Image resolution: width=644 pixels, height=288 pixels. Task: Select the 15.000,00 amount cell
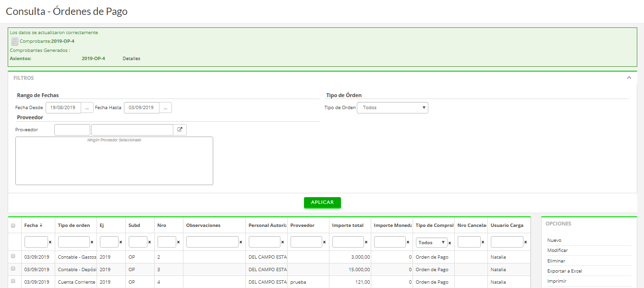(350, 269)
